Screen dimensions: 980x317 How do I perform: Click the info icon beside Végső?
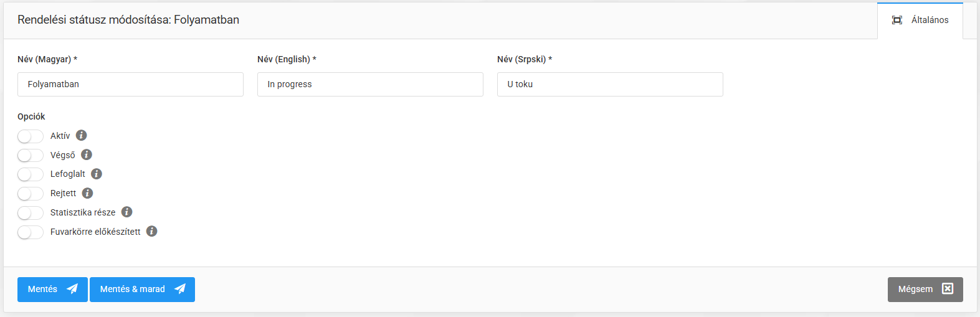(87, 154)
